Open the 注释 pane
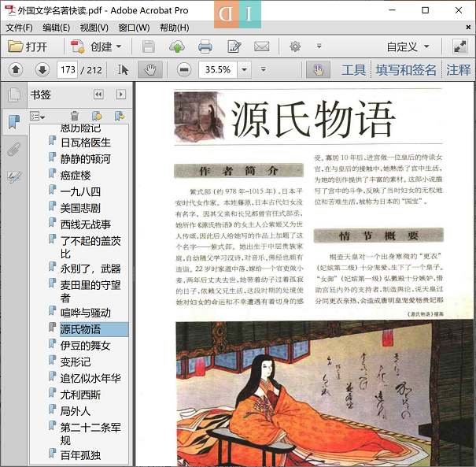476x467 pixels. coord(459,70)
